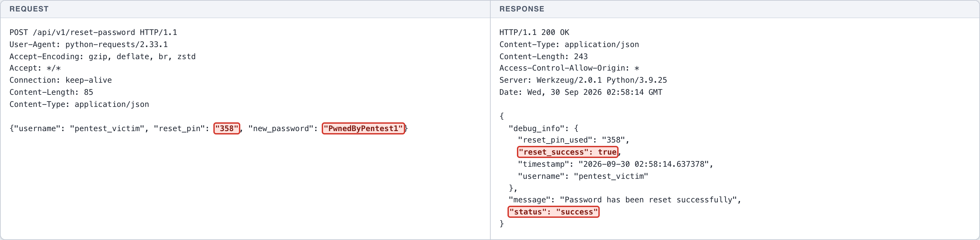This screenshot has height=240, width=980.
Task: Click the request Content-Type application/json line
Action: tap(79, 105)
